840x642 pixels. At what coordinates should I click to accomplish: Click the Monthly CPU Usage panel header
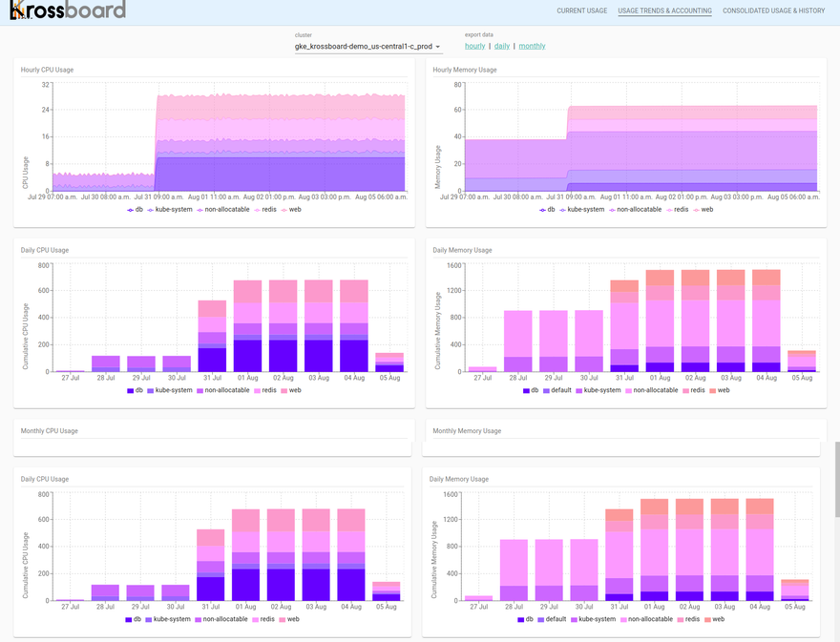pos(49,431)
